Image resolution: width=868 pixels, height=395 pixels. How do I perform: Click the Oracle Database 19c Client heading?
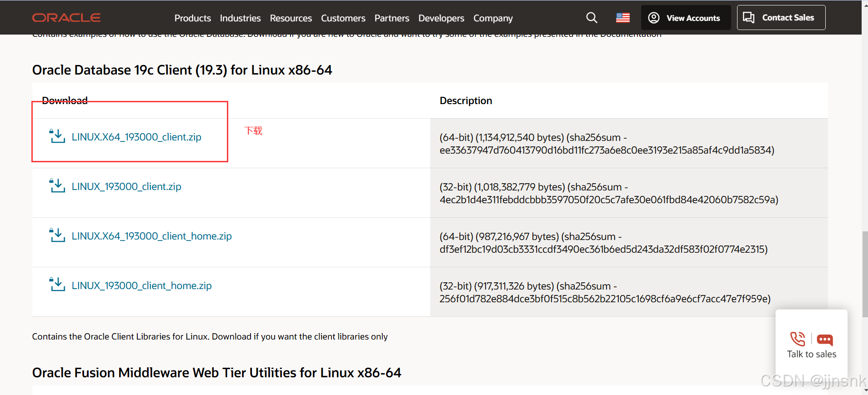[x=182, y=70]
